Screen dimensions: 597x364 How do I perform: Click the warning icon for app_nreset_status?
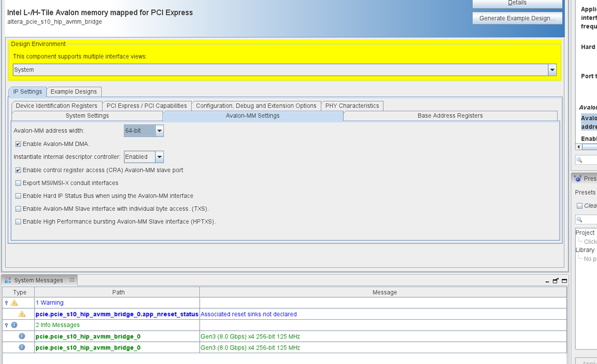(22, 314)
